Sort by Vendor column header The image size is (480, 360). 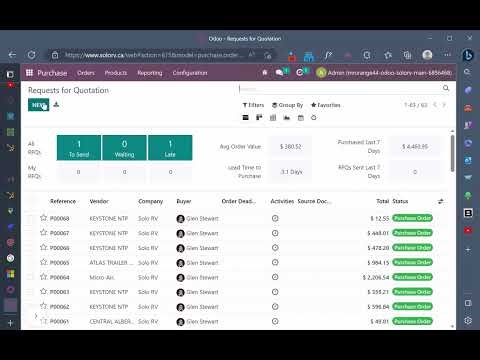click(99, 201)
